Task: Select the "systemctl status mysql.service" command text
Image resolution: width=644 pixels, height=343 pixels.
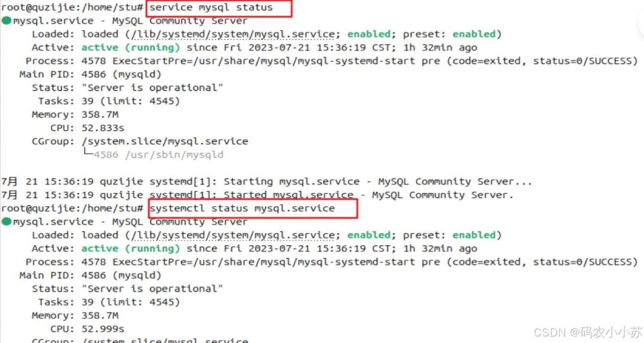Action: tap(242, 209)
